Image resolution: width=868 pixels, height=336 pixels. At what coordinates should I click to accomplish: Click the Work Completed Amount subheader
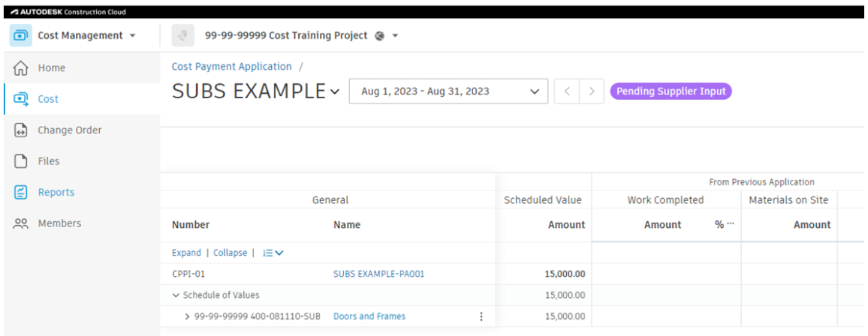[x=662, y=224]
